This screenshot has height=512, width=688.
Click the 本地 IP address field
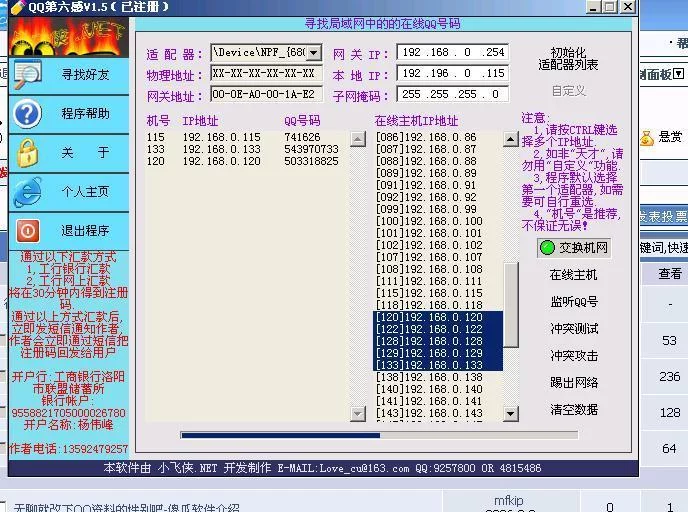pos(452,73)
